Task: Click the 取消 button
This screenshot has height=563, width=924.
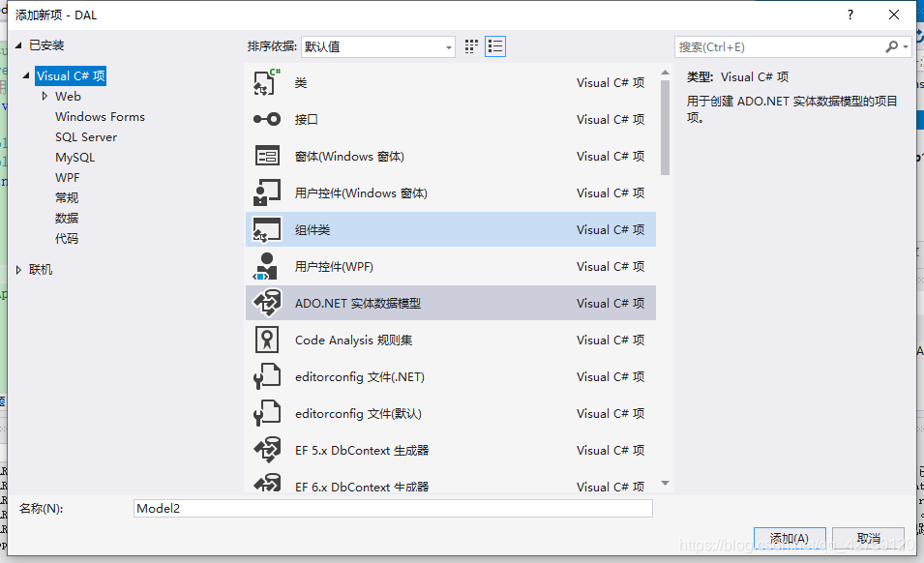Action: coord(869,538)
